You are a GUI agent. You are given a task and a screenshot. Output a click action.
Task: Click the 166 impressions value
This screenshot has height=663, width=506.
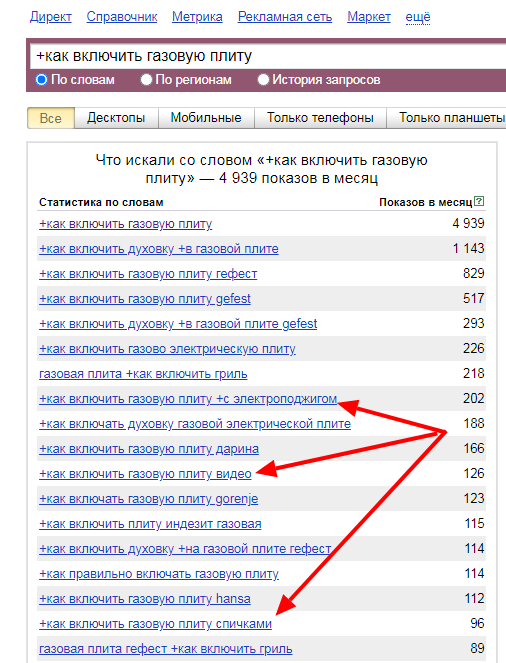point(474,448)
